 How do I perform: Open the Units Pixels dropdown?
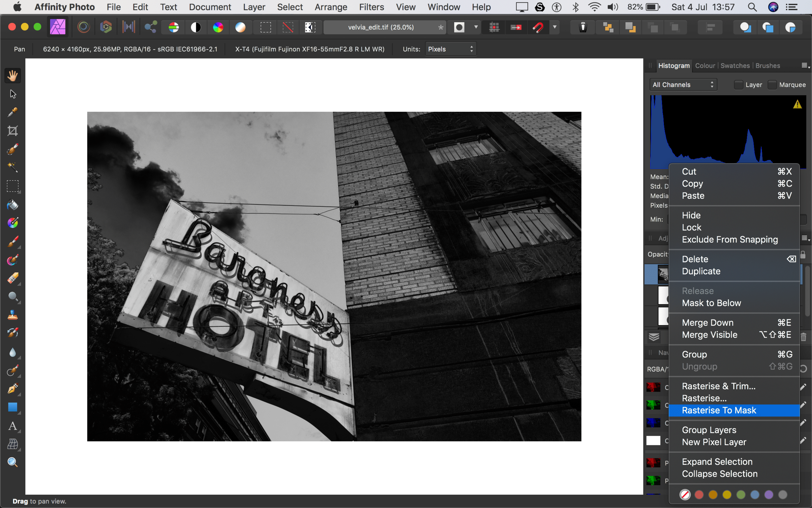point(450,49)
